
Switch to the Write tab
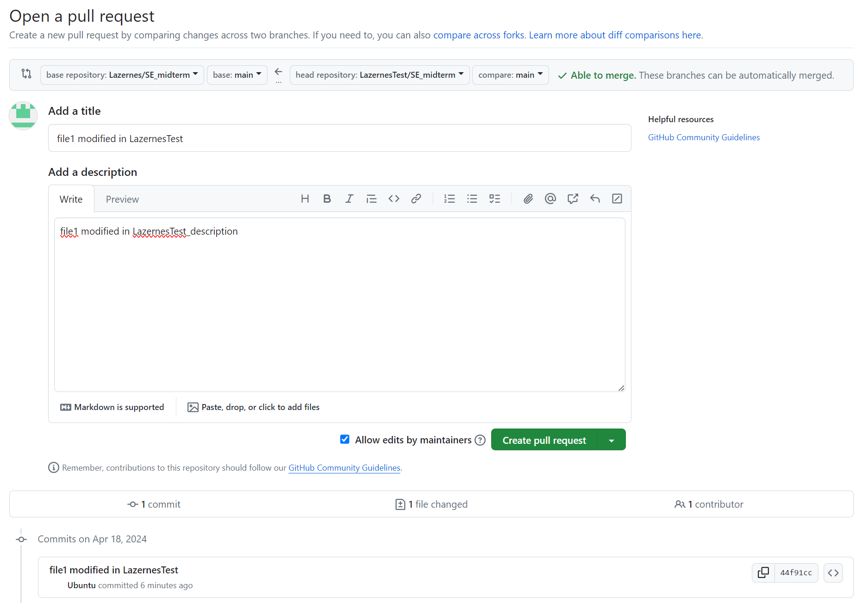click(71, 199)
